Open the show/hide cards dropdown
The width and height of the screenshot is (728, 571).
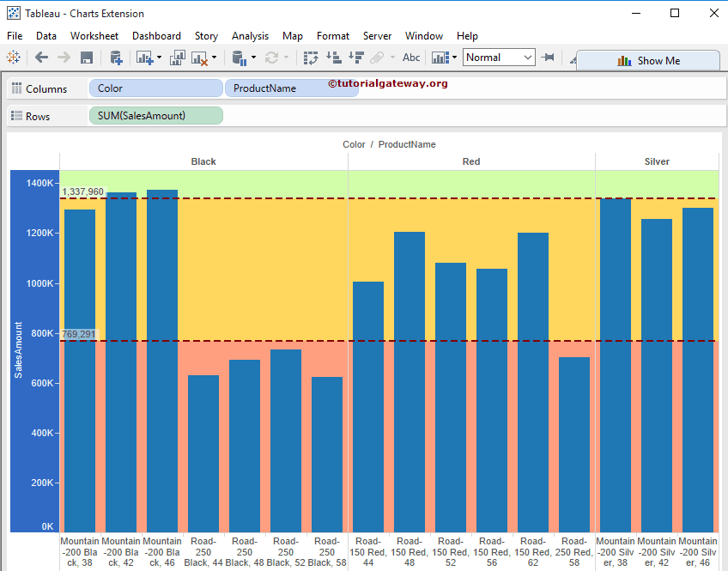[454, 58]
